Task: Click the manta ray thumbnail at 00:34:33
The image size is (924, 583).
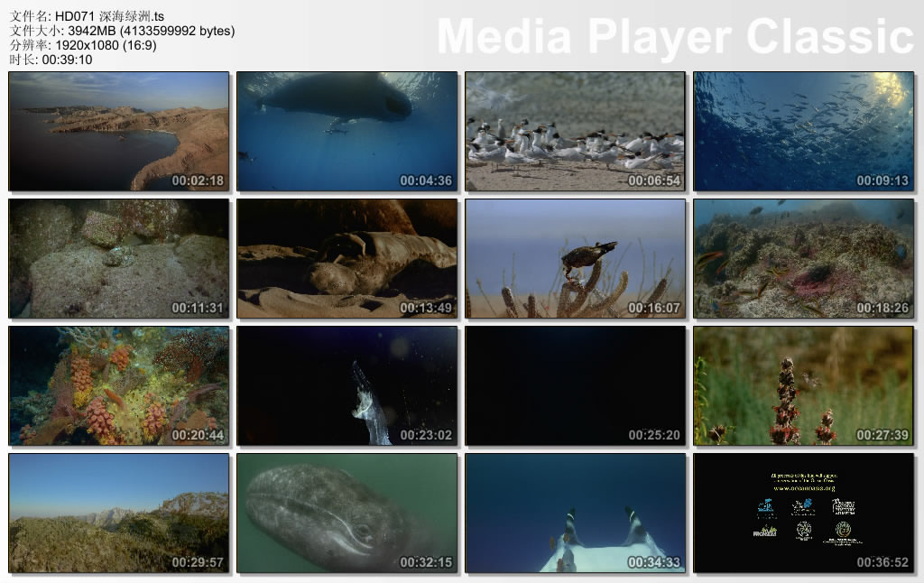Action: coord(575,514)
